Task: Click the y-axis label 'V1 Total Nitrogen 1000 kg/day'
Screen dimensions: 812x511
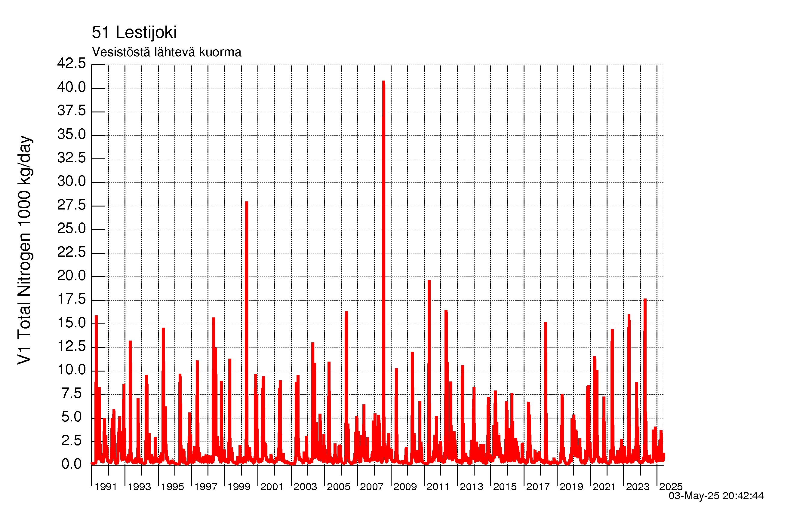Action: [25, 250]
